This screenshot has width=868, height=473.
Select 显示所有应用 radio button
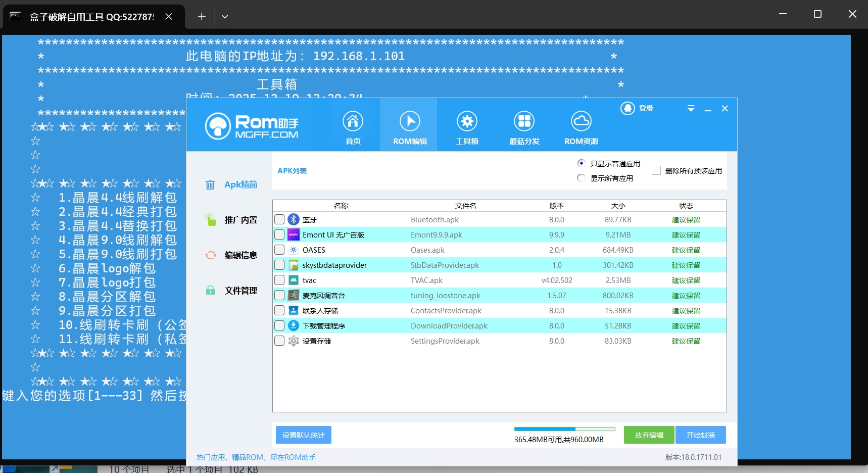pos(581,178)
